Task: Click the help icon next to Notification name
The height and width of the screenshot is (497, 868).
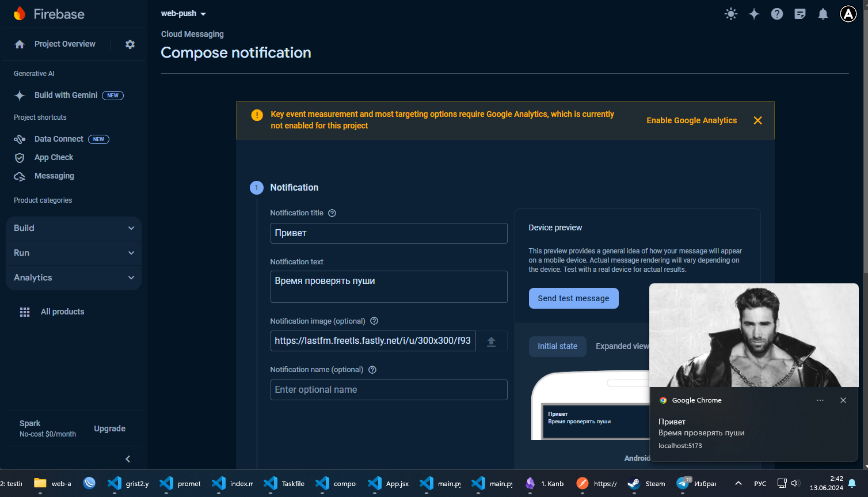Action: pos(372,370)
